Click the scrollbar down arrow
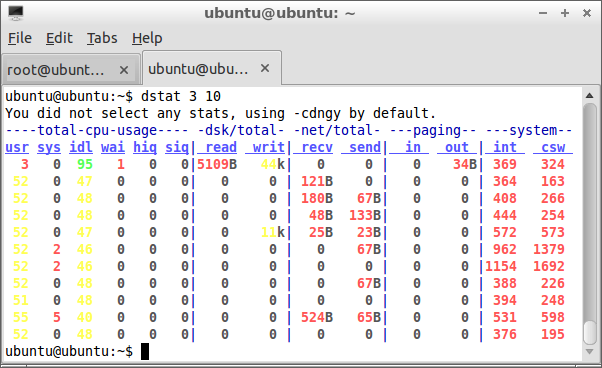 click(589, 351)
